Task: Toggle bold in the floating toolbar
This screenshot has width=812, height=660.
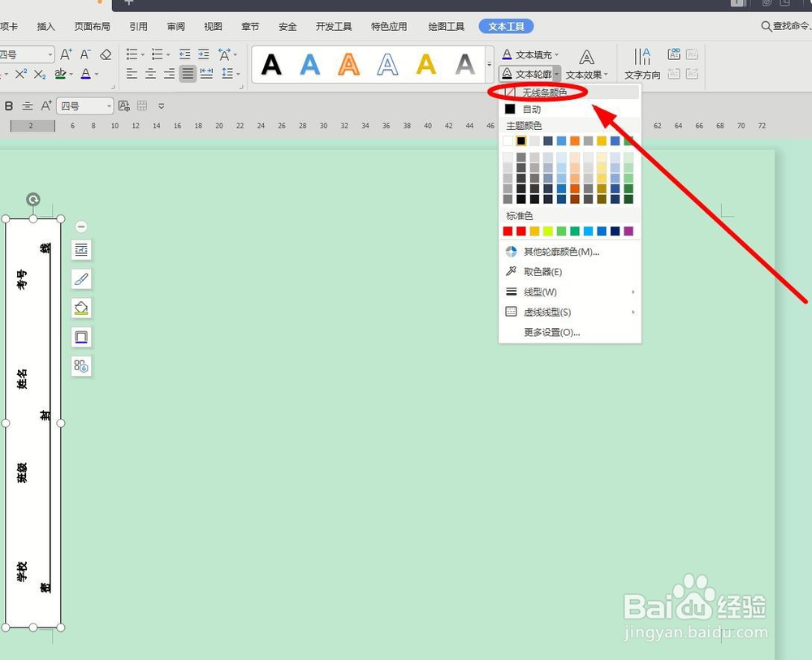Action: point(9,106)
